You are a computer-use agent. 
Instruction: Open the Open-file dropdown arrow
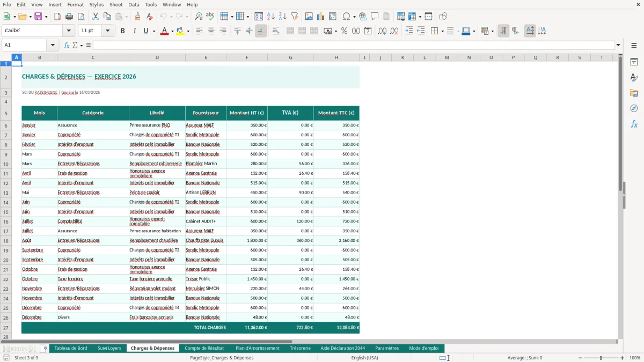(x=30, y=17)
